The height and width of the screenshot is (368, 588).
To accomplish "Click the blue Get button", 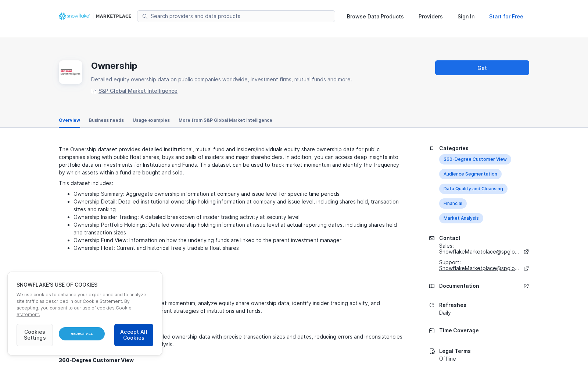I will (482, 68).
